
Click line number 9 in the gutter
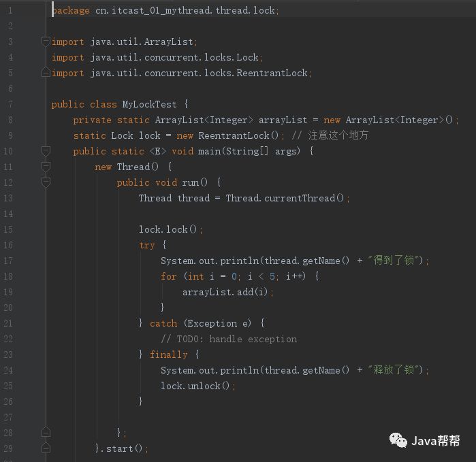point(10,135)
